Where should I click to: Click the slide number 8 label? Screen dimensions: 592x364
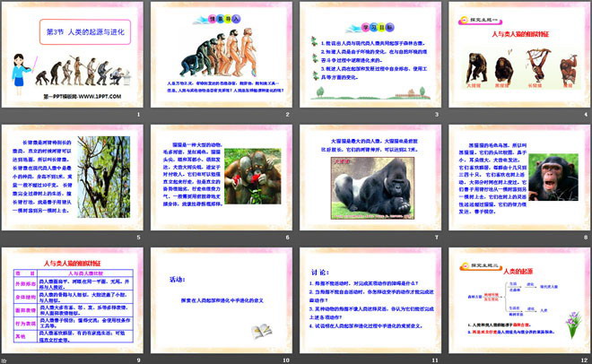click(586, 238)
